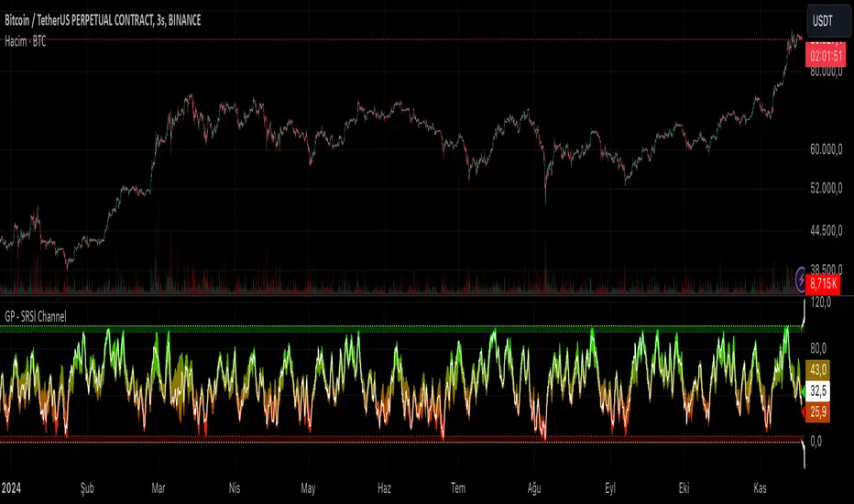Click the Kas month on time axis
Screen dimensions: 854x504
point(760,488)
